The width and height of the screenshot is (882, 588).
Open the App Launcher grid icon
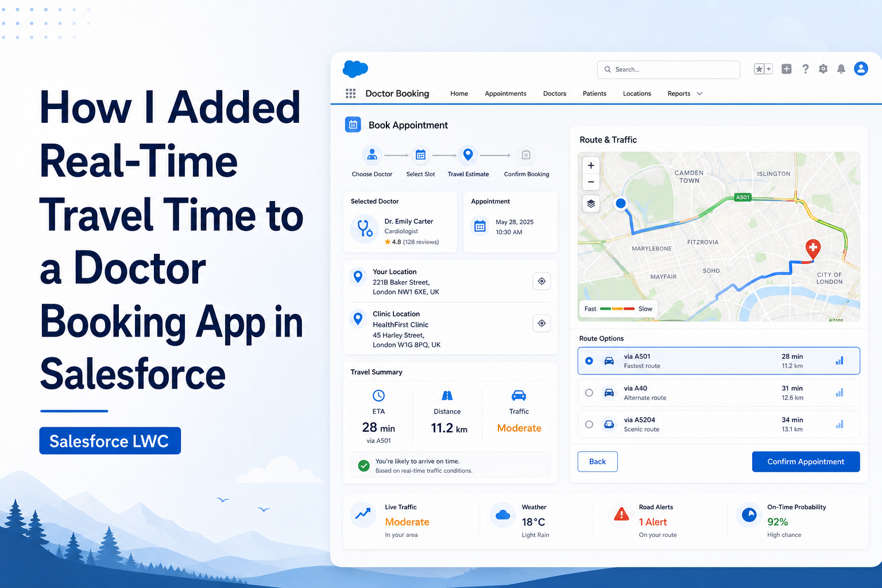click(x=350, y=94)
